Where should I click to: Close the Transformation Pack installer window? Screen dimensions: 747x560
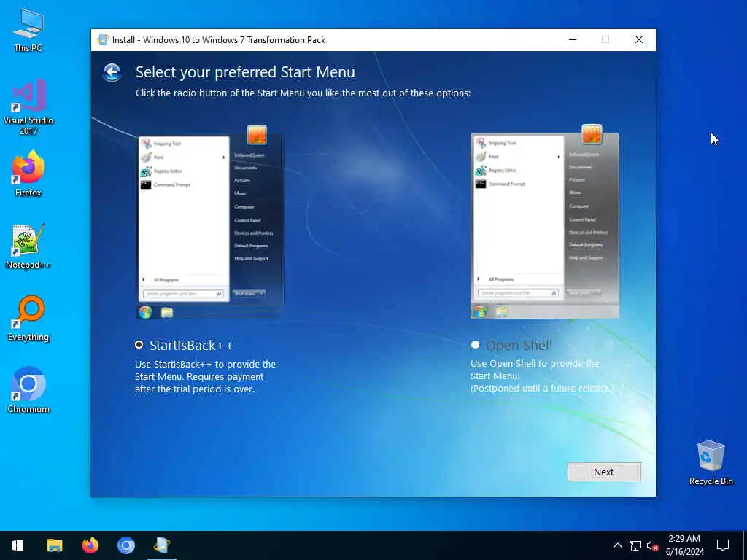click(x=639, y=40)
